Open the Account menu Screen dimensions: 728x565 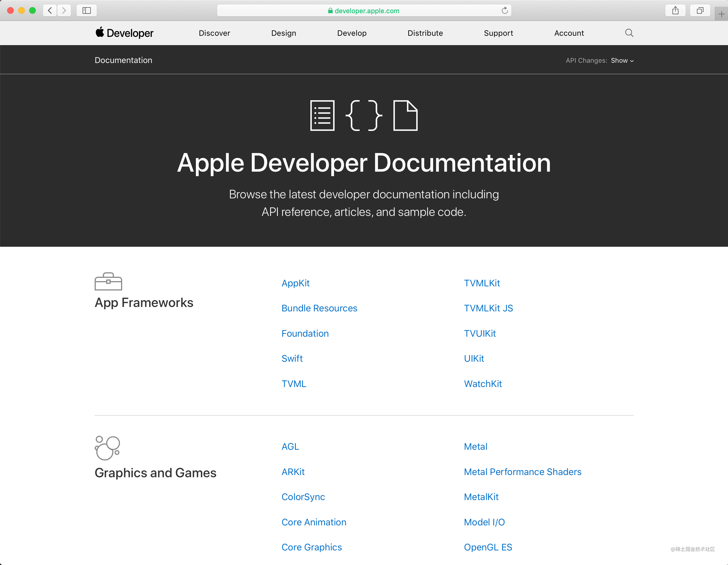(569, 33)
